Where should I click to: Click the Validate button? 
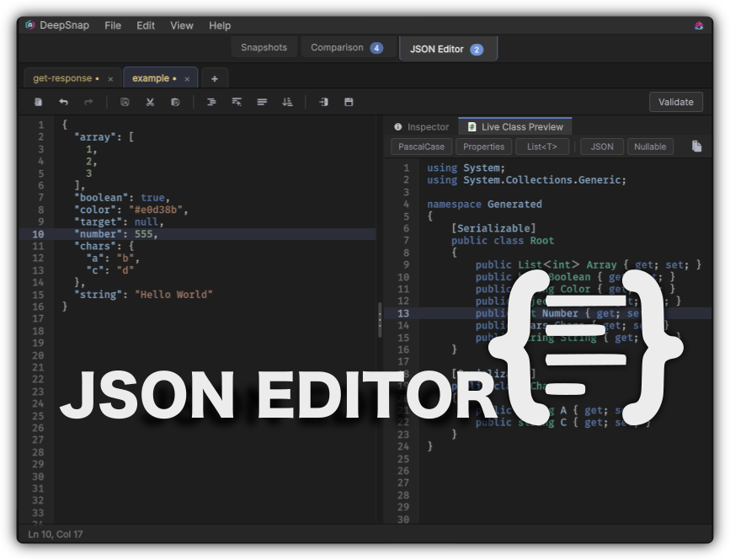coord(675,102)
